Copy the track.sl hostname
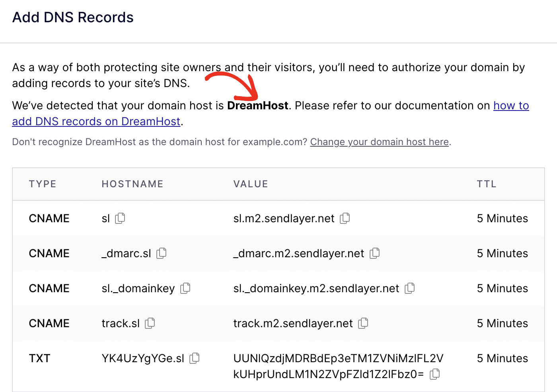 [150, 323]
